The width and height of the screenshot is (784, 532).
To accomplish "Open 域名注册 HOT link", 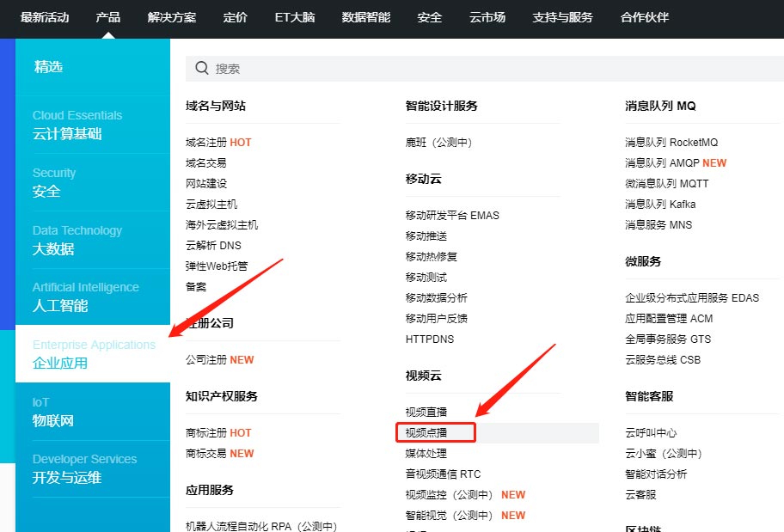I will (x=218, y=143).
